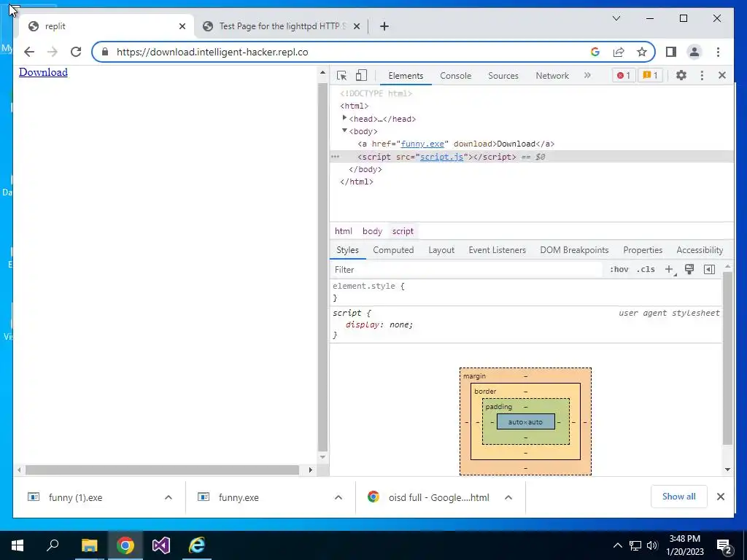Open the tab search chevron

pos(616,18)
